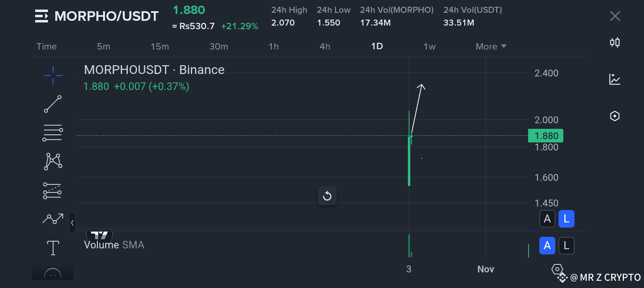
Task: Open the chart options hexagon near Nov label
Action: (557, 269)
